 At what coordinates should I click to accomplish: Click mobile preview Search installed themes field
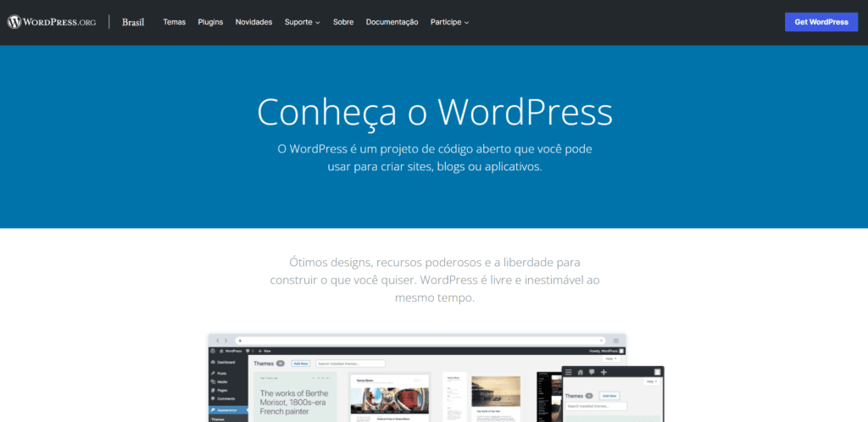pyautogui.click(x=596, y=407)
